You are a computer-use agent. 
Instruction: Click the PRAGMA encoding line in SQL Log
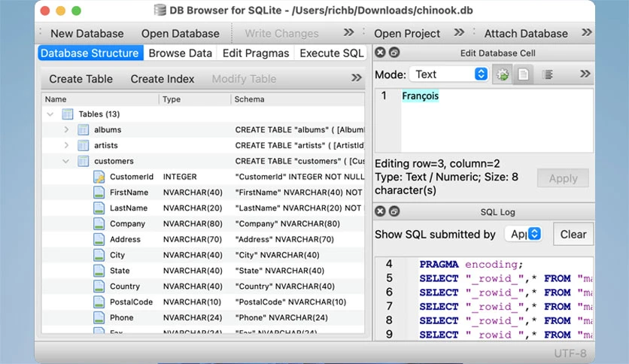coord(471,264)
